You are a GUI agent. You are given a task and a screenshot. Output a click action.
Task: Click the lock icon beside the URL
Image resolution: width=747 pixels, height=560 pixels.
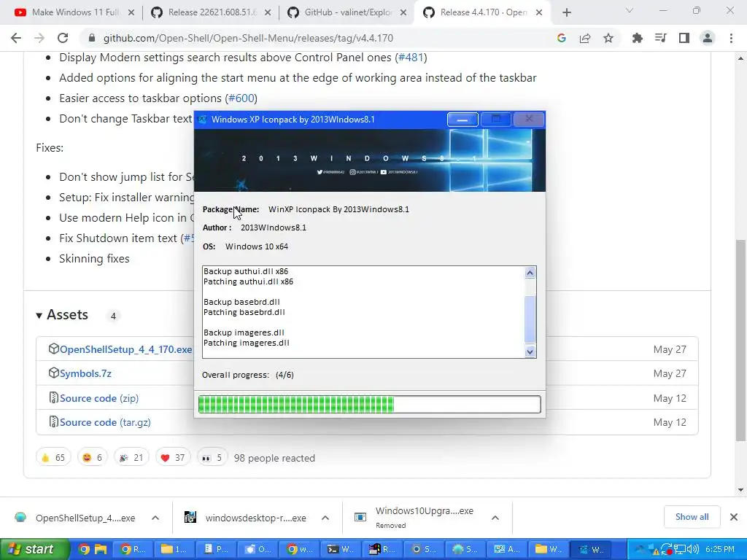point(93,38)
